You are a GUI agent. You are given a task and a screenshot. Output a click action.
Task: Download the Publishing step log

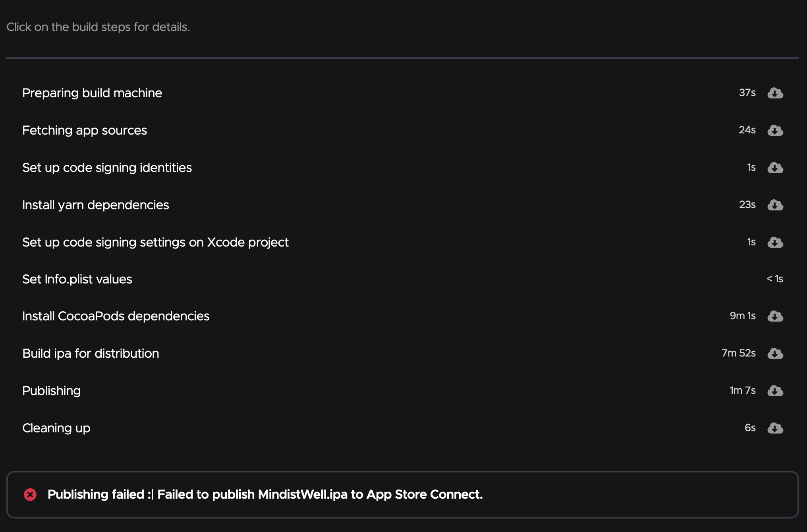(775, 391)
